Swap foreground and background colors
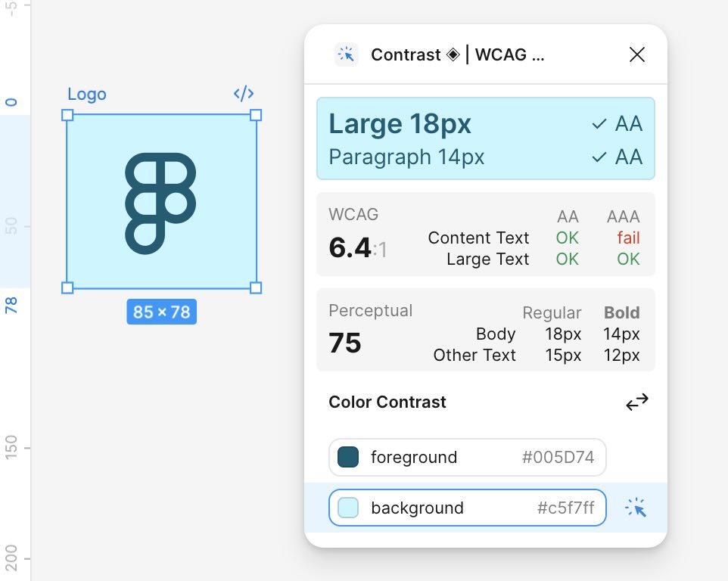 pos(637,402)
